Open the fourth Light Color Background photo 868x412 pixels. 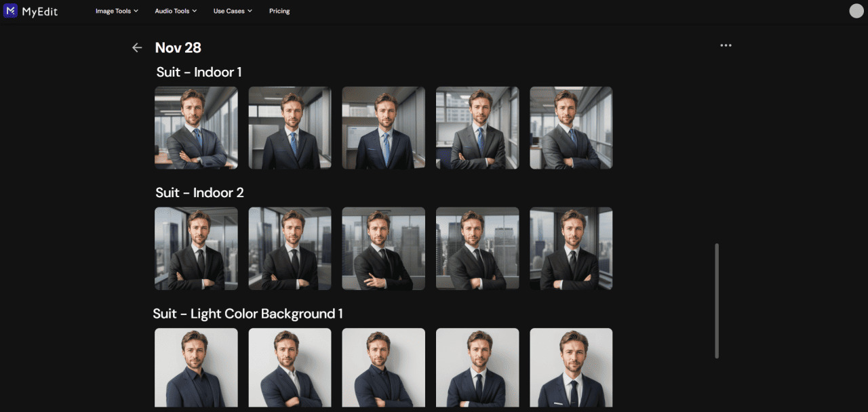point(477,368)
